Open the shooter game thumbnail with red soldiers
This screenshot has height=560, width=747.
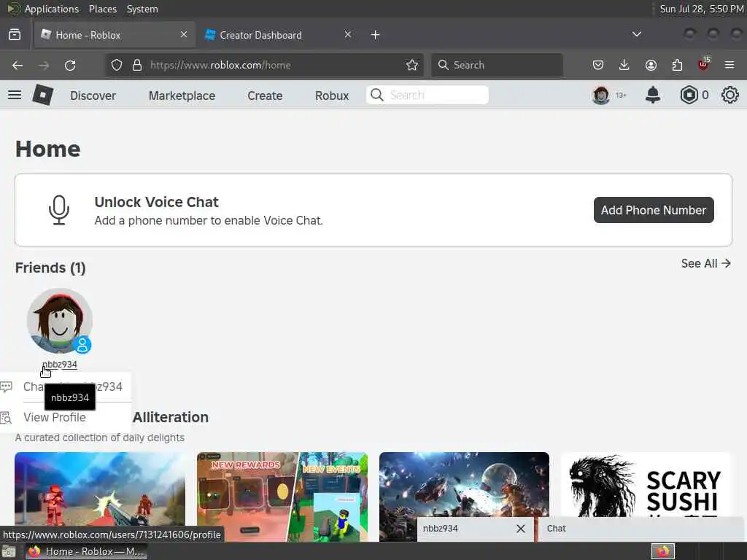point(100,497)
